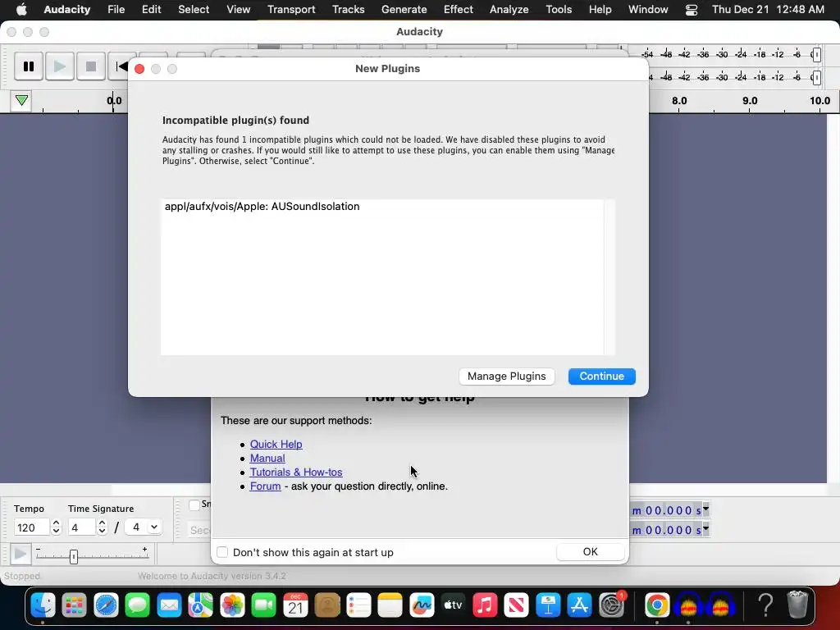Screen dimensions: 840x630
Task: Click Manage Plugins button
Action: pyautogui.click(x=506, y=376)
